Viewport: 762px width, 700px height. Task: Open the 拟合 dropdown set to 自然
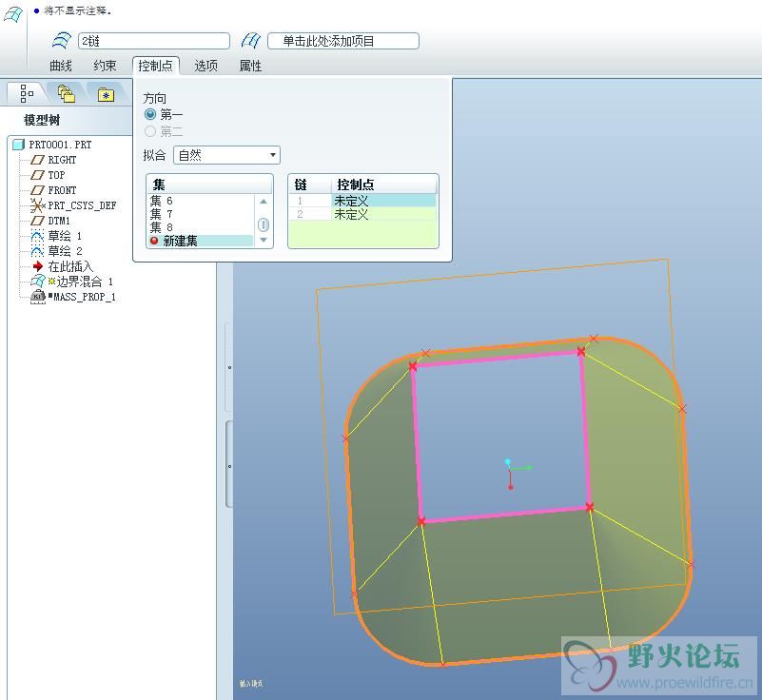pyautogui.click(x=226, y=155)
